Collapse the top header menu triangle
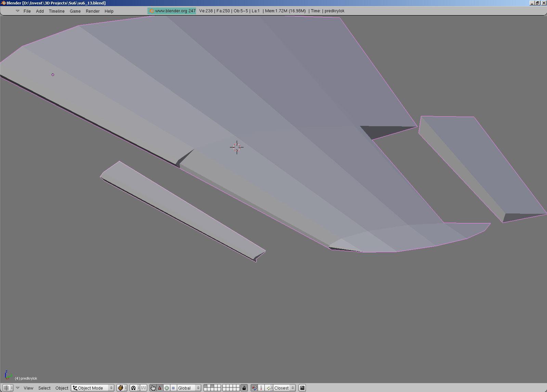The image size is (547, 392). [x=17, y=11]
